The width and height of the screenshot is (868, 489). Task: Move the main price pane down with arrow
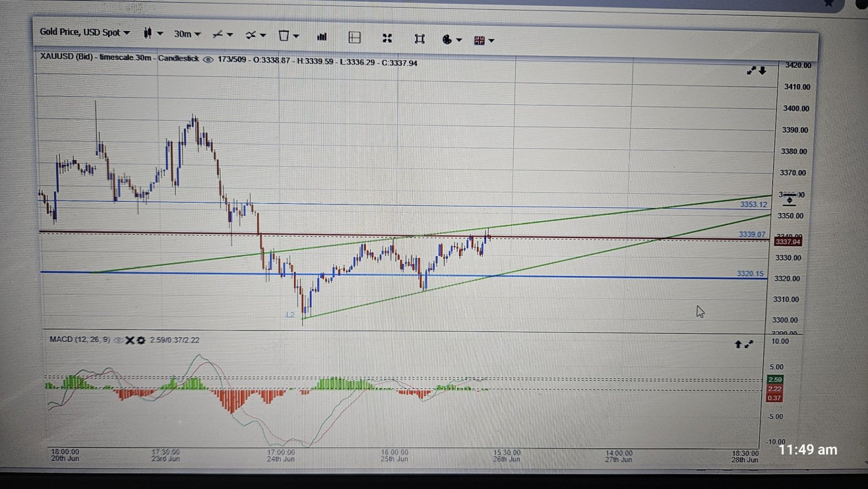pyautogui.click(x=763, y=71)
